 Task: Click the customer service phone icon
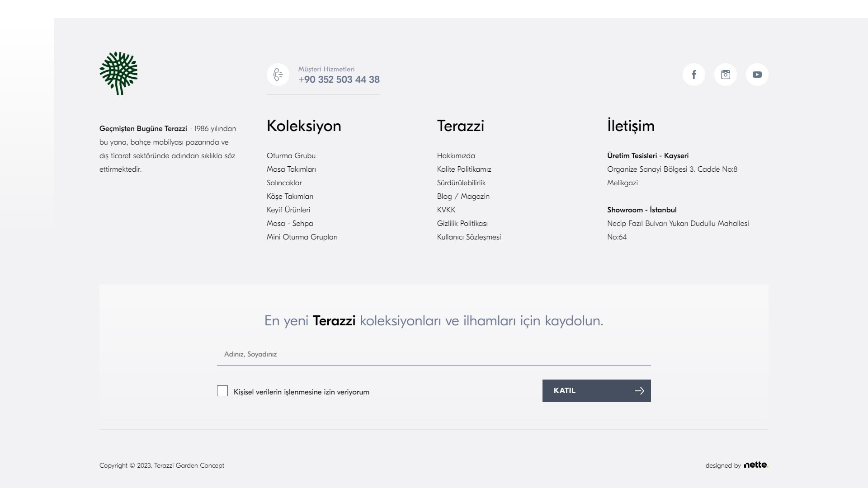tap(278, 75)
